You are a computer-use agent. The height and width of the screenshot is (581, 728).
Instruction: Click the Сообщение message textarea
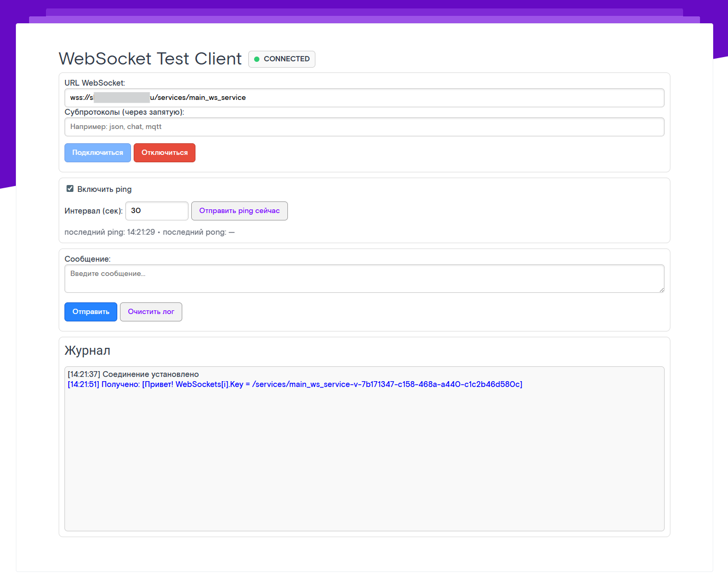coord(364,279)
